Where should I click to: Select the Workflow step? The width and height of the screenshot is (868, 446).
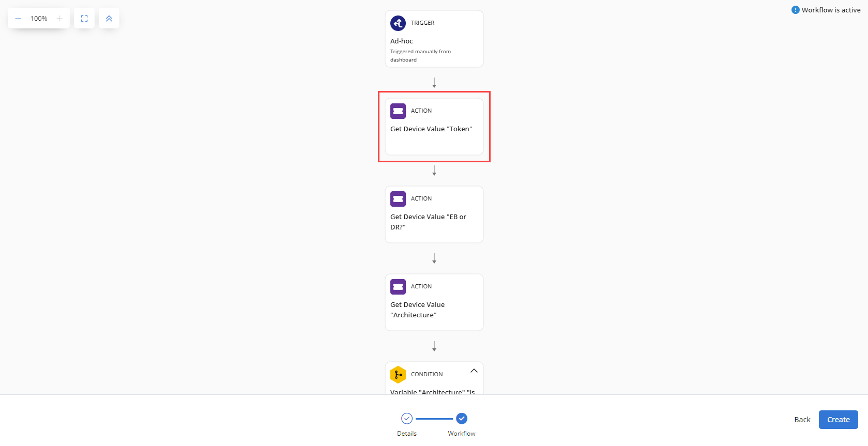[x=462, y=424]
